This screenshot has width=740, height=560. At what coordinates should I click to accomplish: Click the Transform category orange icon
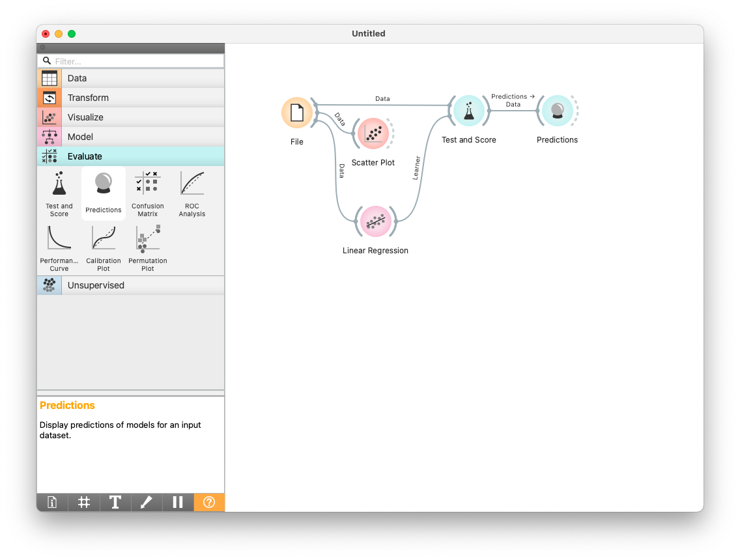pos(49,98)
